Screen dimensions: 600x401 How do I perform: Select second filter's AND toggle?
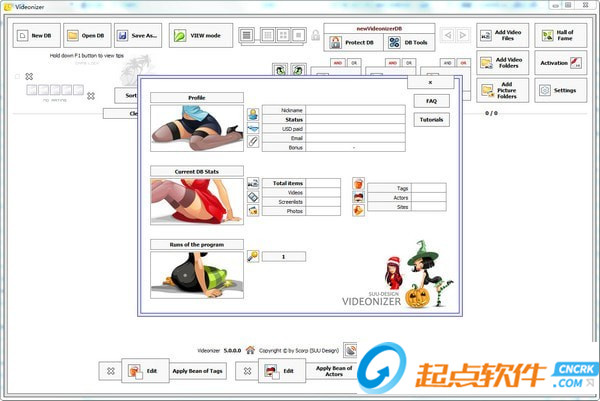393,63
